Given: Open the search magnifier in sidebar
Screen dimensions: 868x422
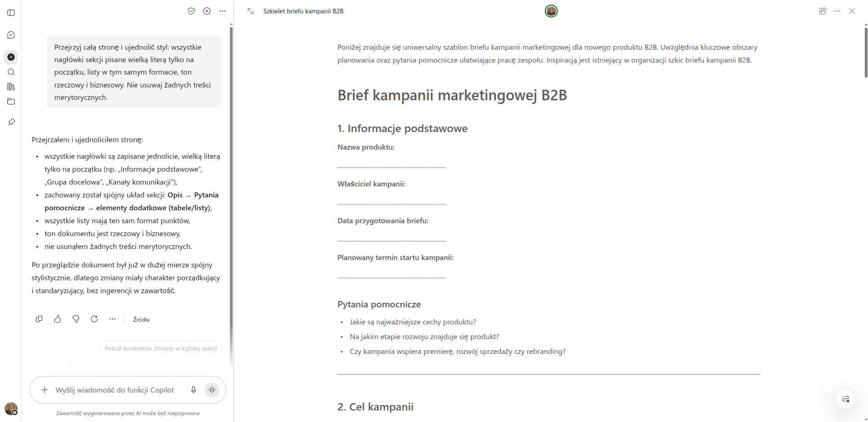Looking at the screenshot, I should coord(11,72).
